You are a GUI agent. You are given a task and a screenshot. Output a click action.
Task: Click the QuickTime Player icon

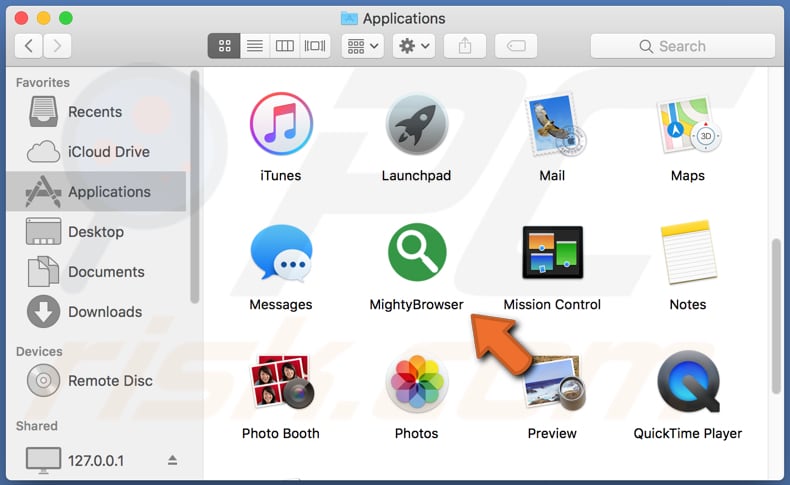click(688, 381)
